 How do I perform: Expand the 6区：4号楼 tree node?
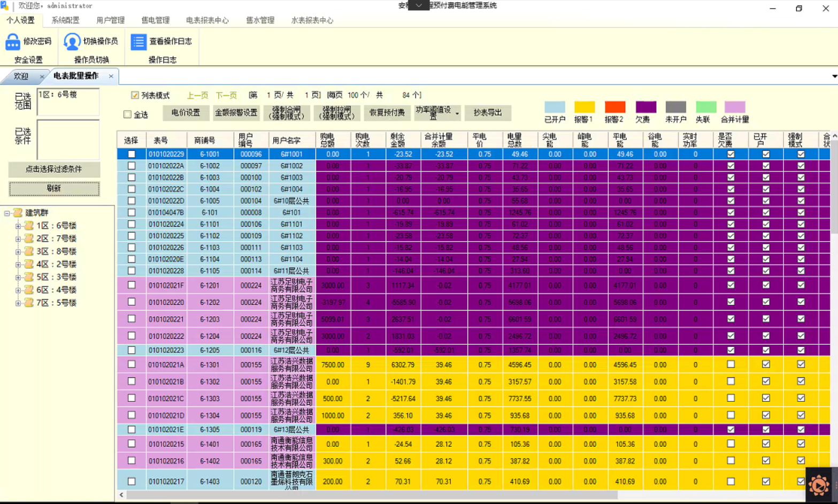pyautogui.click(x=18, y=290)
